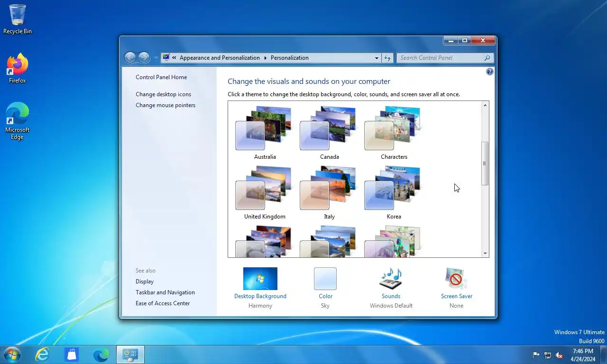This screenshot has width=607, height=364.
Task: Launch Edge from the taskbar
Action: (101, 355)
